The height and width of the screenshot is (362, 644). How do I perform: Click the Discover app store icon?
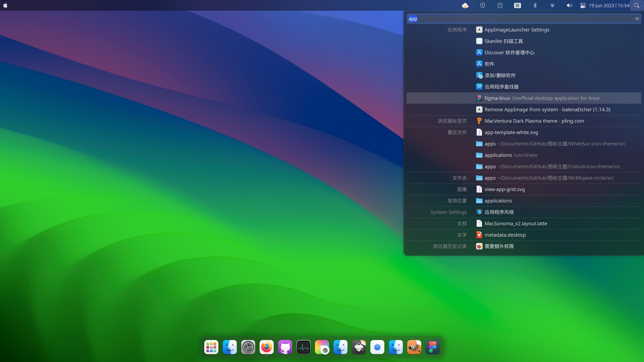(x=479, y=53)
